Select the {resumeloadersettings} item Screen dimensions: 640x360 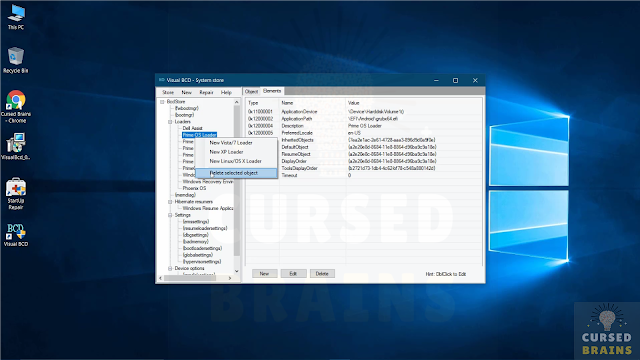tap(204, 228)
